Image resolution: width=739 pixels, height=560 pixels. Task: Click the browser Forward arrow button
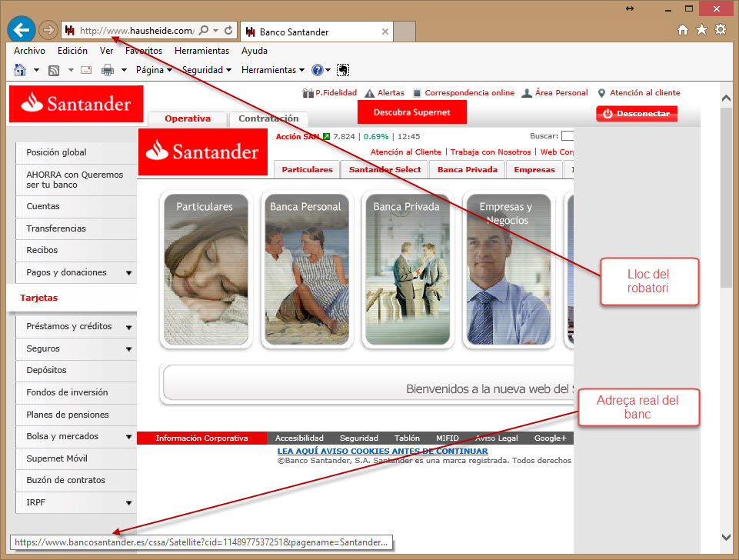tap(48, 31)
